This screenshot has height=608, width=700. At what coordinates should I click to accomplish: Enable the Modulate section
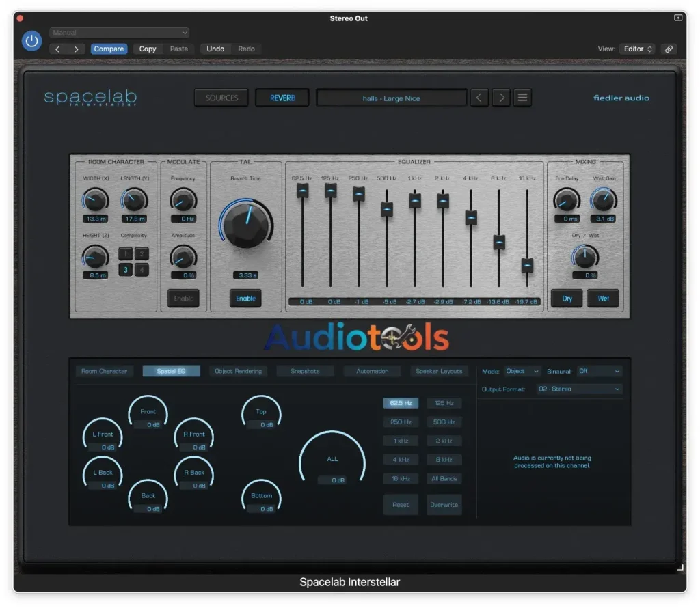(x=183, y=298)
